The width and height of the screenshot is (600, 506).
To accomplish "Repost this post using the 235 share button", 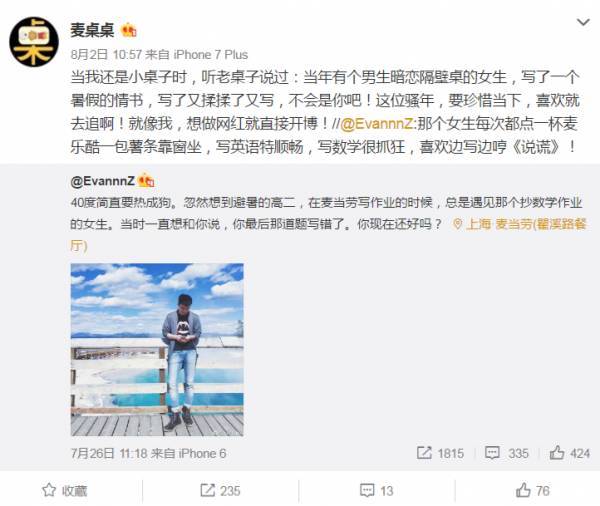I will (x=220, y=490).
